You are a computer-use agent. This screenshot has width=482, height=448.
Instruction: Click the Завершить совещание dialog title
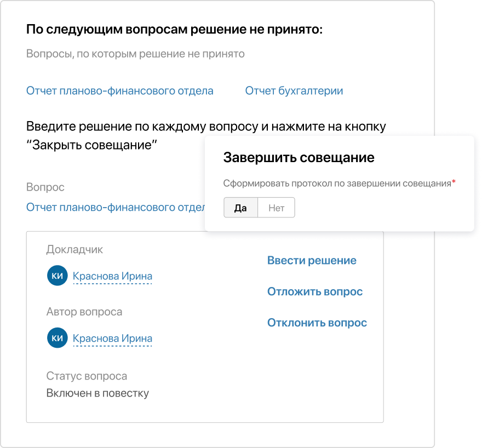(x=298, y=157)
